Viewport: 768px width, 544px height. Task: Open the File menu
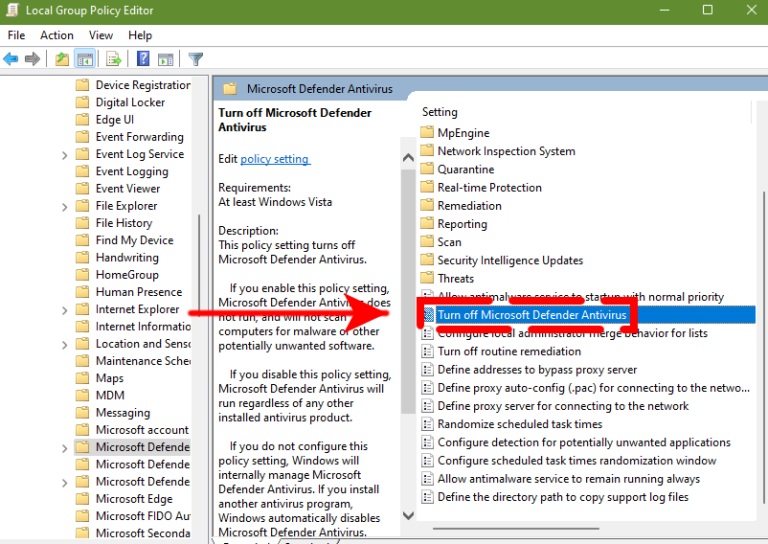tap(16, 35)
